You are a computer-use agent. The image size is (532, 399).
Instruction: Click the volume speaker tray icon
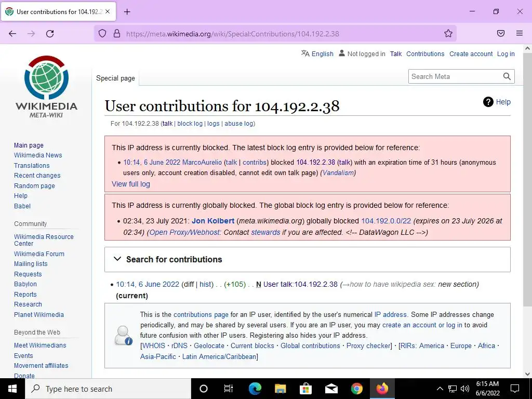(x=465, y=389)
